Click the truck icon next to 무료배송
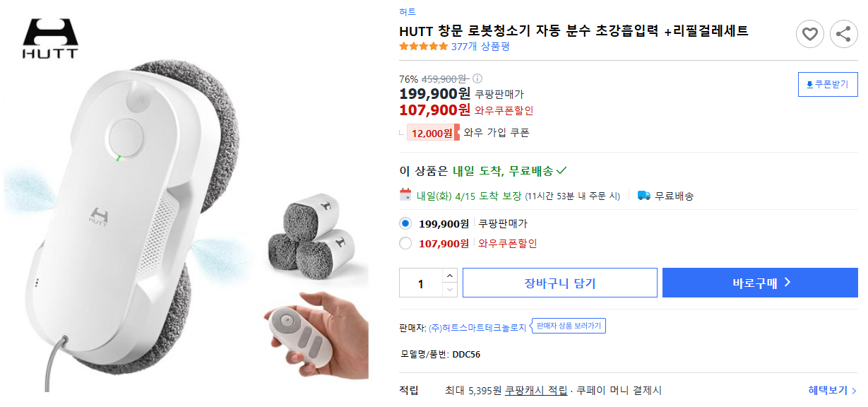 click(643, 196)
